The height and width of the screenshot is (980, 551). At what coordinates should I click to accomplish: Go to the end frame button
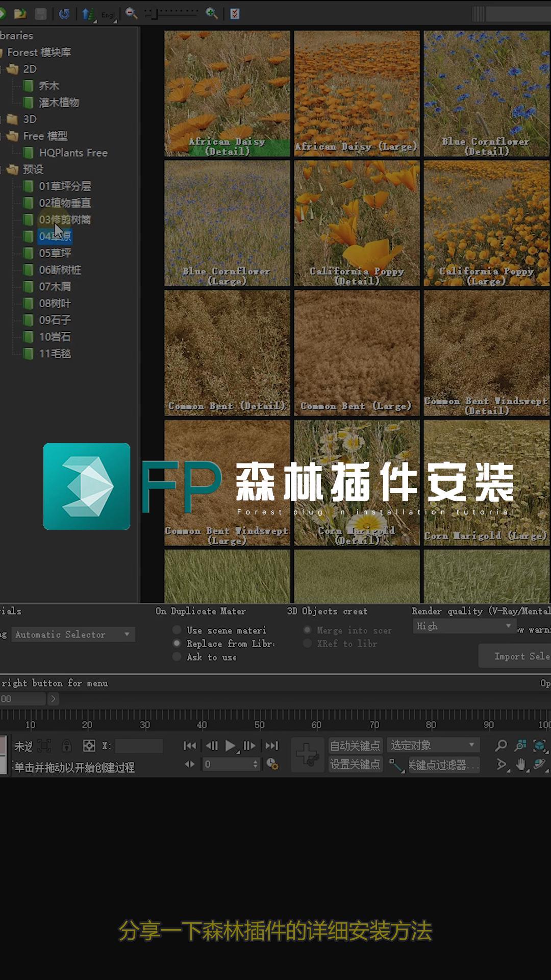[x=272, y=746]
